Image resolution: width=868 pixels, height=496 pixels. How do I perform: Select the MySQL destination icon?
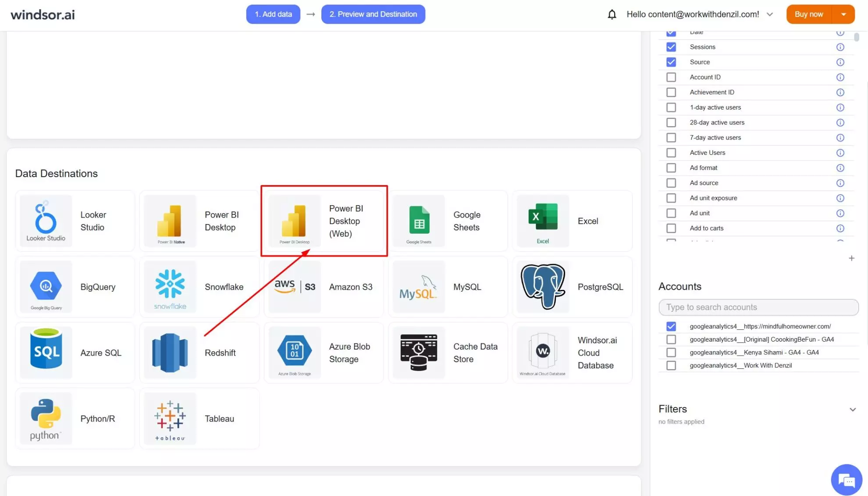[419, 287]
